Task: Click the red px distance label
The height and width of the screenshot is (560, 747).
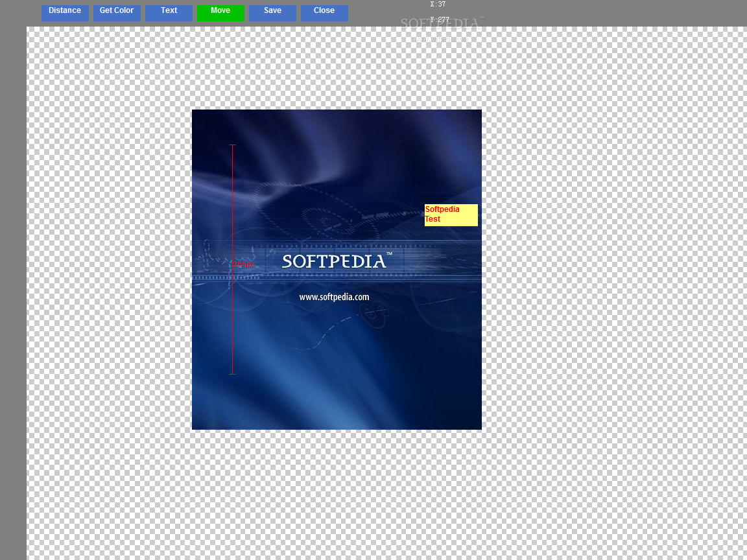Action: click(x=243, y=264)
